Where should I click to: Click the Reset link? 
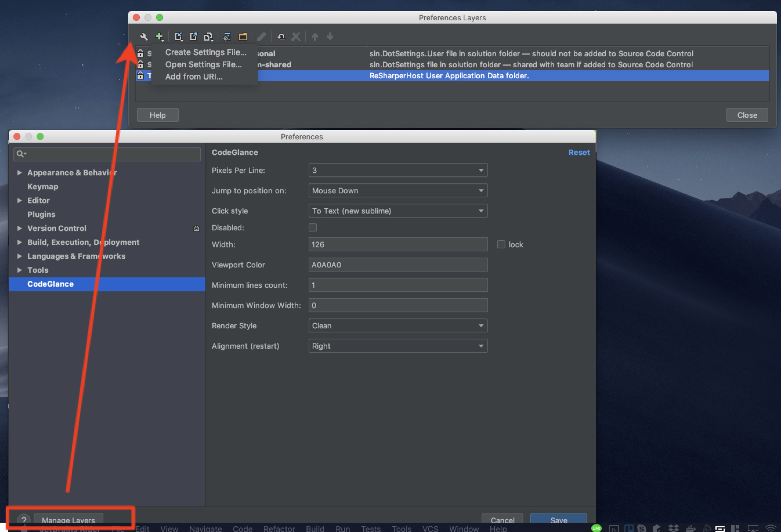coord(579,152)
